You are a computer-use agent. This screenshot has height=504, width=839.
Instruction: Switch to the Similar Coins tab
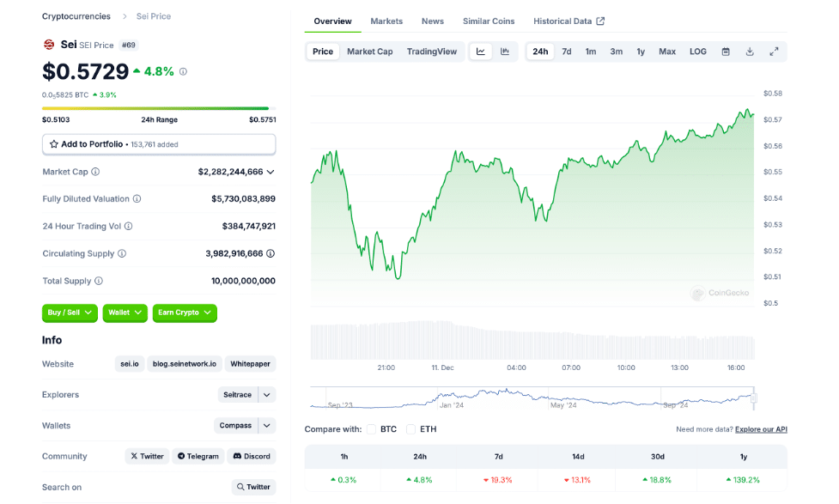(489, 21)
